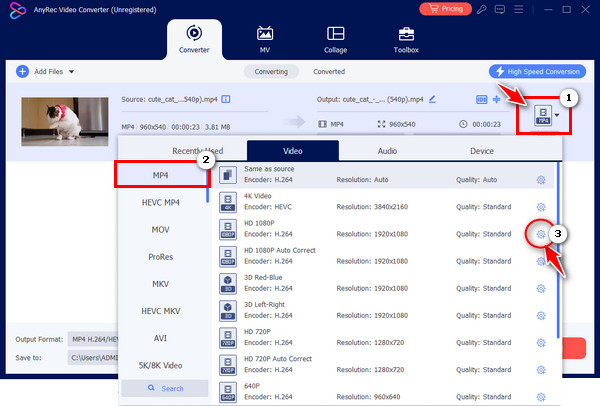
Task: Select HD 720P Auto Correct preset
Action: pos(383,365)
